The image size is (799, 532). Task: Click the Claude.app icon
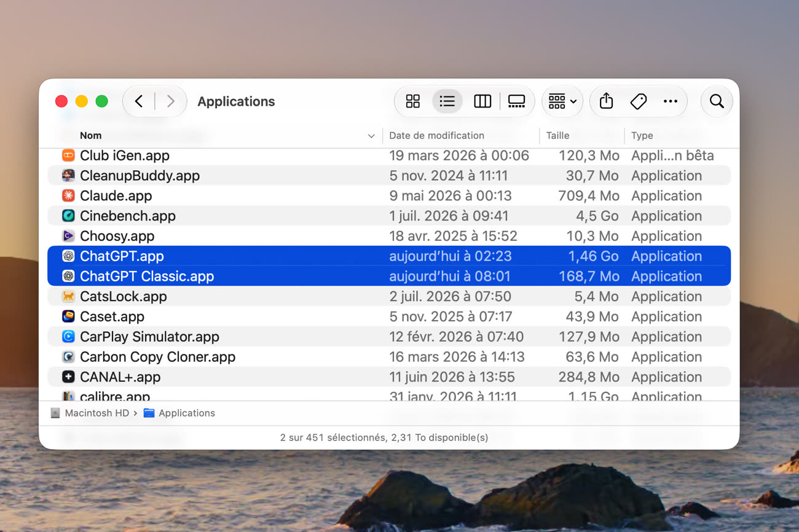68,196
